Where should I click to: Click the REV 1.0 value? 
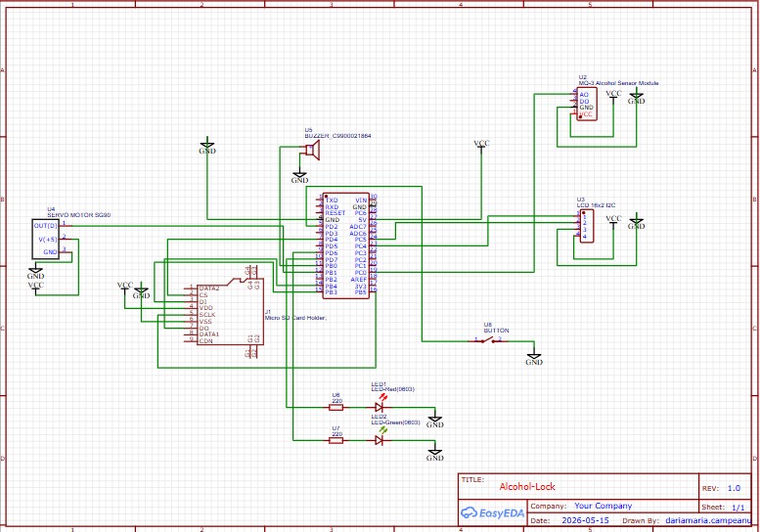(x=734, y=488)
